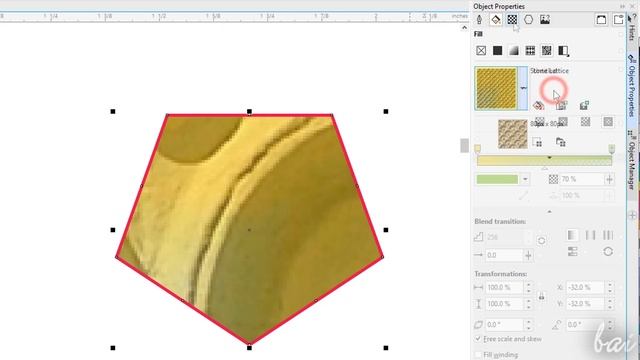The height and width of the screenshot is (360, 640).
Task: Click the default blend direction icon
Action: [572, 235]
